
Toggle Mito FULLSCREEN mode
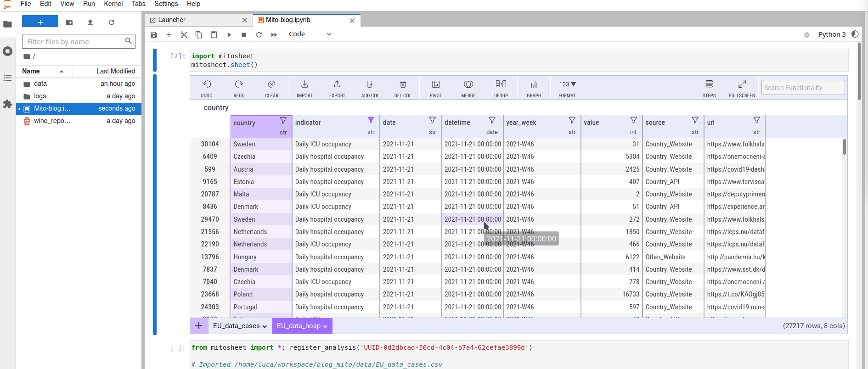(x=742, y=84)
